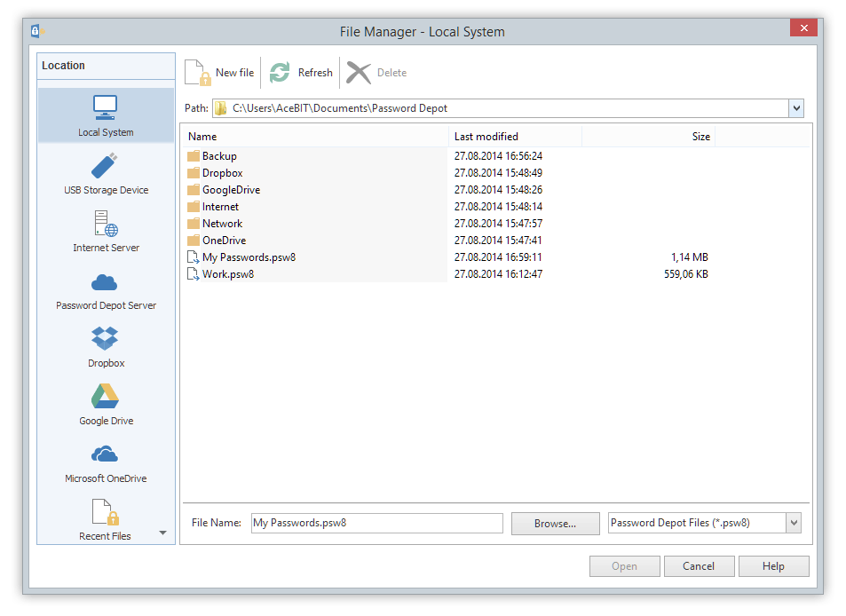Select the date 27.08.2014 15:48:26
Viewport: 846px width, 616px height.
tap(498, 190)
